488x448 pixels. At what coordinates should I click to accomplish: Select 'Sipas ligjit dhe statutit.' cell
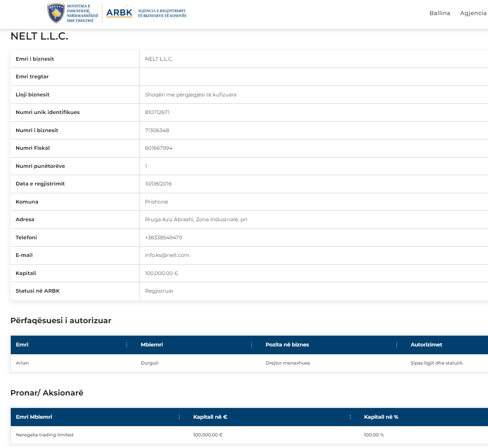[437, 363]
